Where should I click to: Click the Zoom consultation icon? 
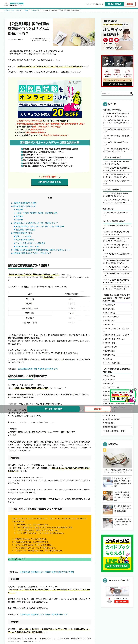(x=111, y=40)
